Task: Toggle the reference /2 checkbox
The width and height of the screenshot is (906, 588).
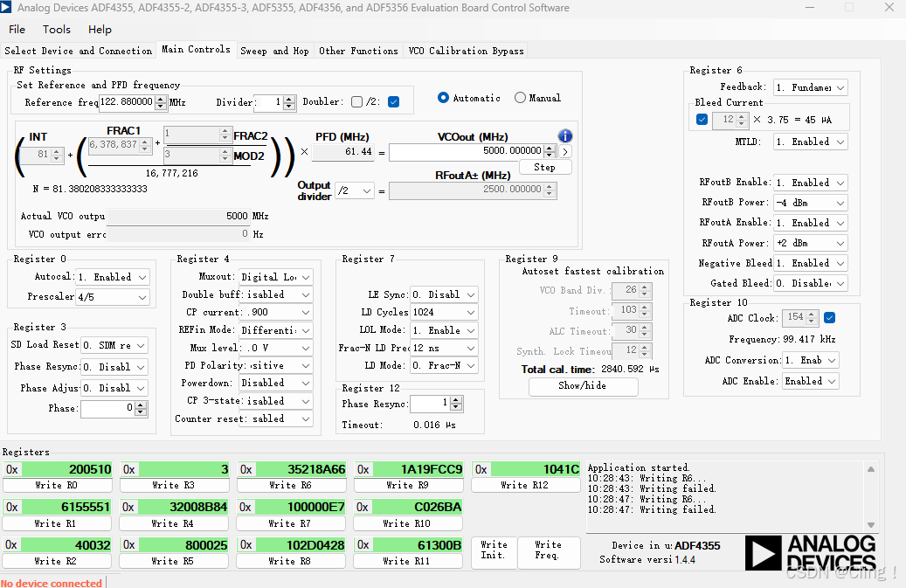Action: (393, 101)
